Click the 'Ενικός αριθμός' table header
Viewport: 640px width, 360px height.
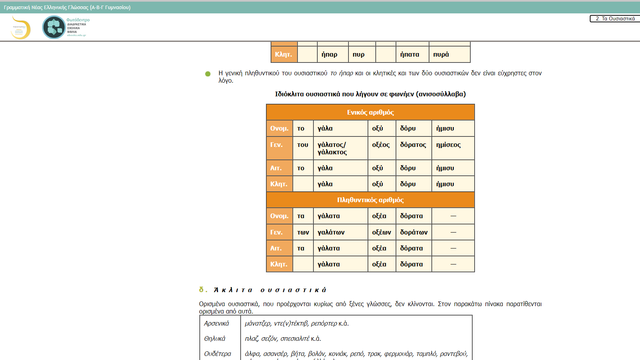pos(370,112)
